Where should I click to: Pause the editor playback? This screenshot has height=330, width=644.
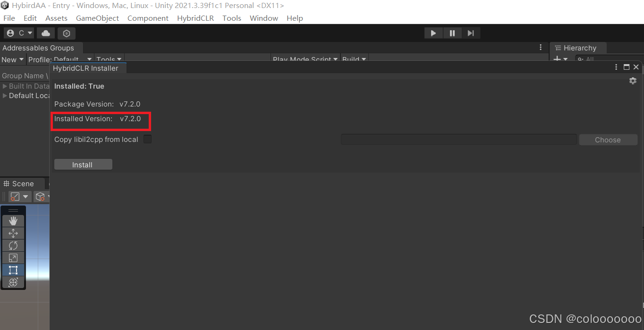(452, 33)
